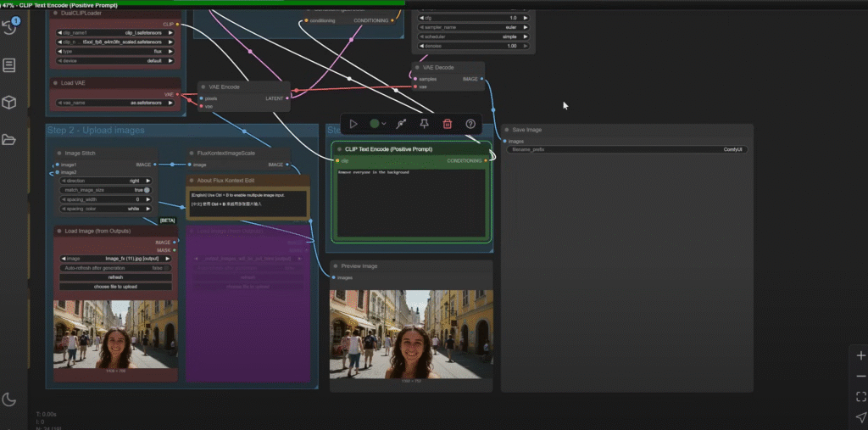Click the refresh button in Load Image node

(x=115, y=277)
